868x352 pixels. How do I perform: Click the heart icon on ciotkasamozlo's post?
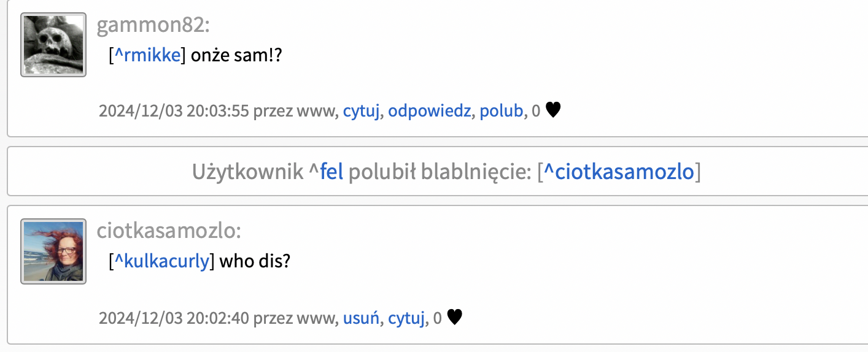click(x=454, y=318)
